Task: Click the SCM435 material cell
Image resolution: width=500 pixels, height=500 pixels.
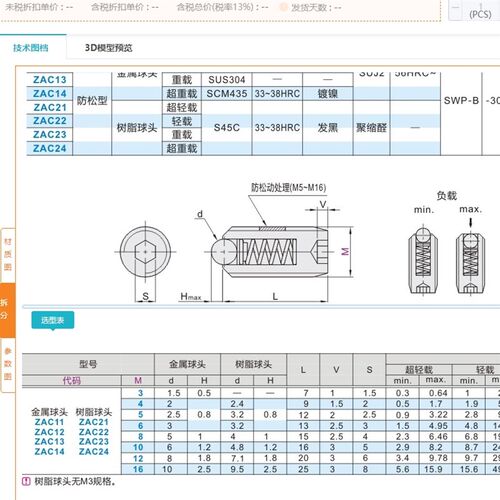Action: tap(227, 94)
